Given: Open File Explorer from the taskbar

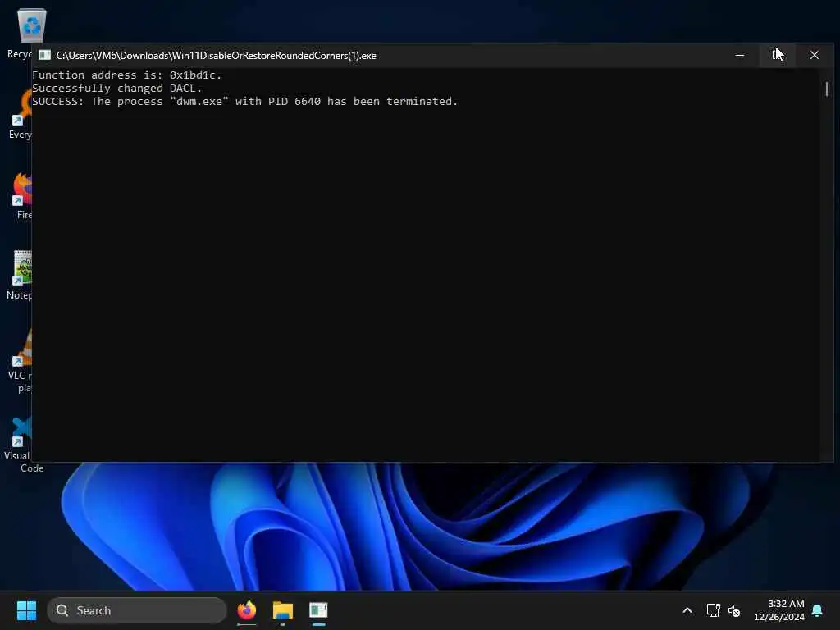Looking at the screenshot, I should click(x=283, y=610).
